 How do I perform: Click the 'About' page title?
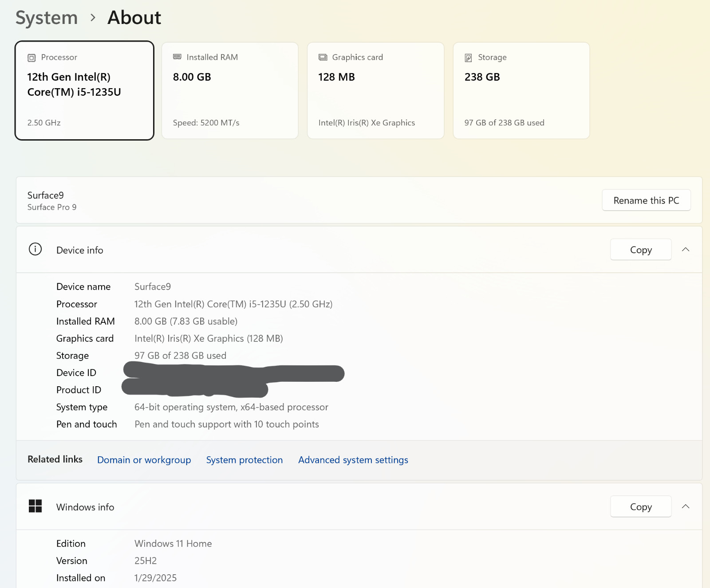coord(134,18)
